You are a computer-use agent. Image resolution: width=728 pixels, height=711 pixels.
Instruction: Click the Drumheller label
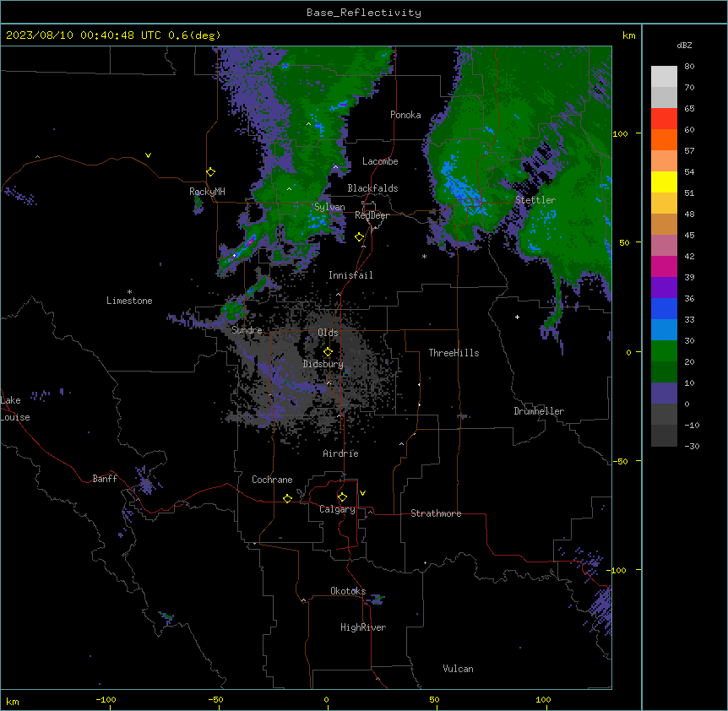click(x=539, y=411)
